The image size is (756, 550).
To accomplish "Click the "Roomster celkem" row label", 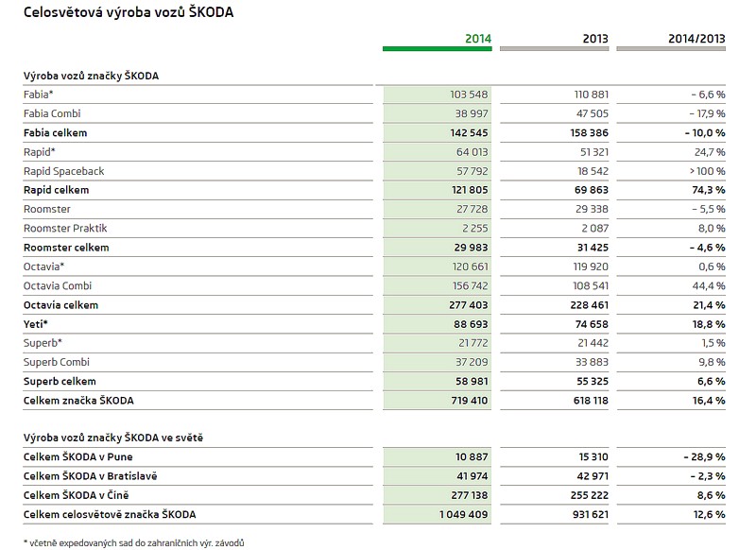I will (x=66, y=248).
